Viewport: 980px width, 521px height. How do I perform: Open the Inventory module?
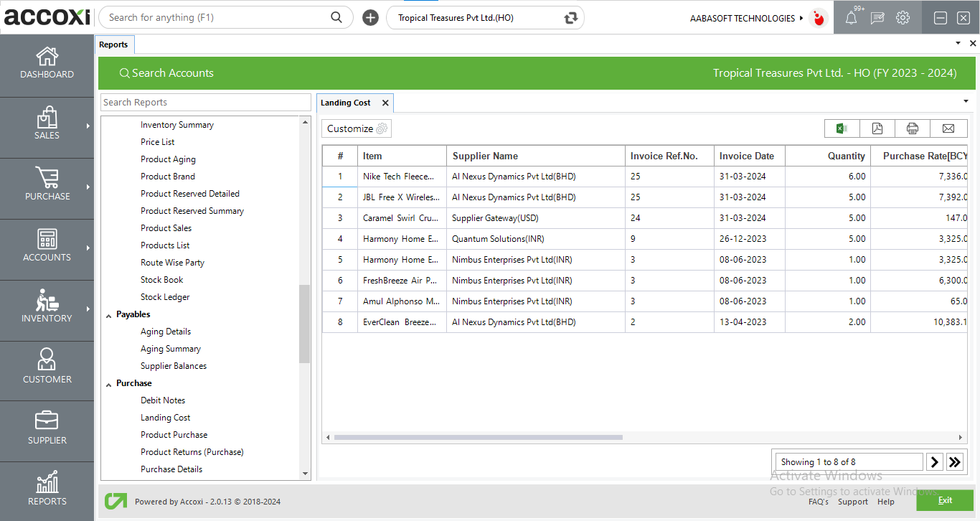[x=47, y=308]
